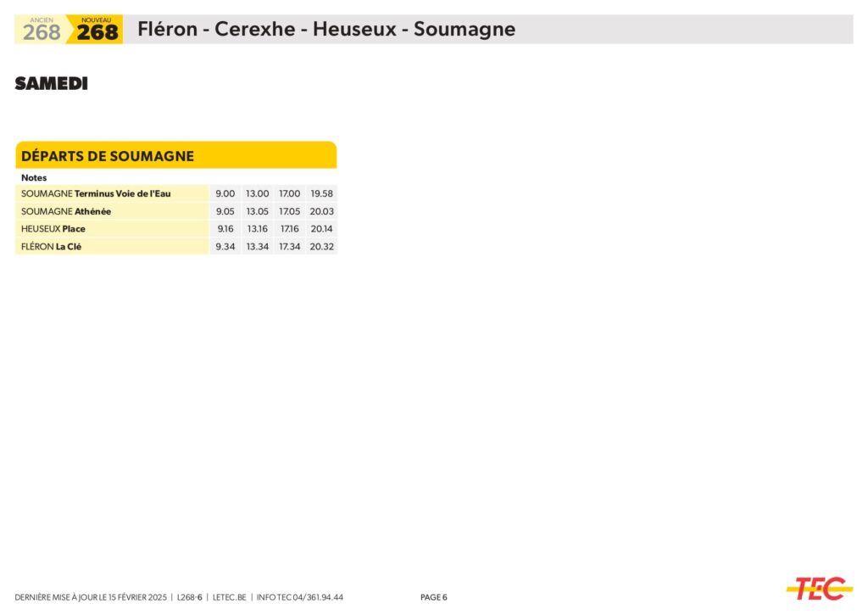The image size is (868, 615).
Task: Click the grey ANCIEN 268 badge
Action: tap(42, 30)
